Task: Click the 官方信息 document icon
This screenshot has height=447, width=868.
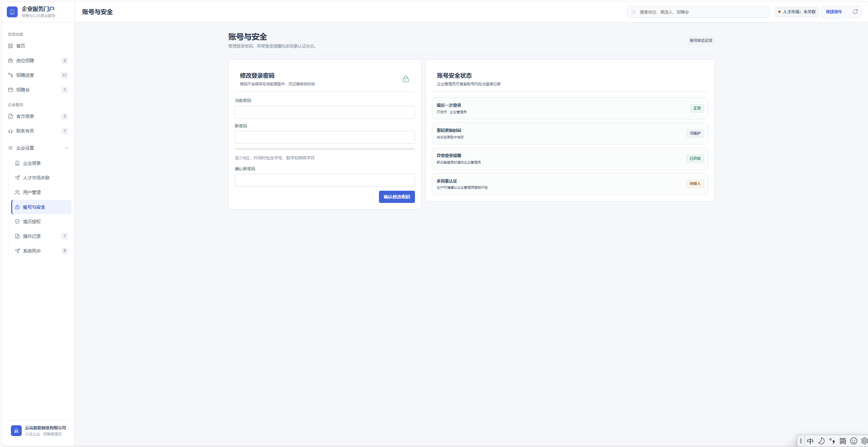Action: [11, 116]
